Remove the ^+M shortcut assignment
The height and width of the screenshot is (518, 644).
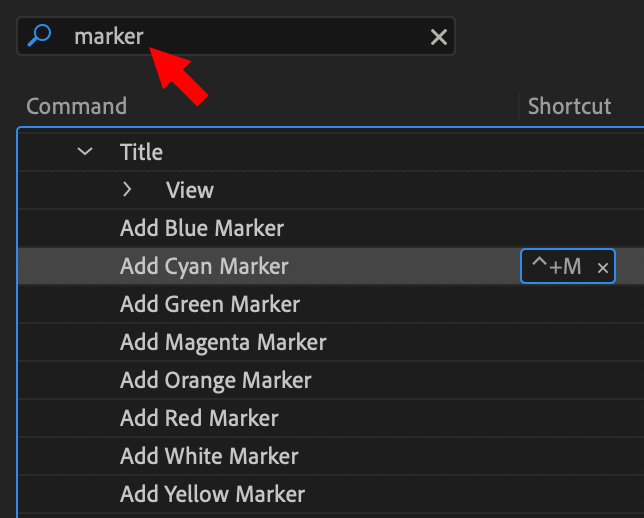[603, 268]
